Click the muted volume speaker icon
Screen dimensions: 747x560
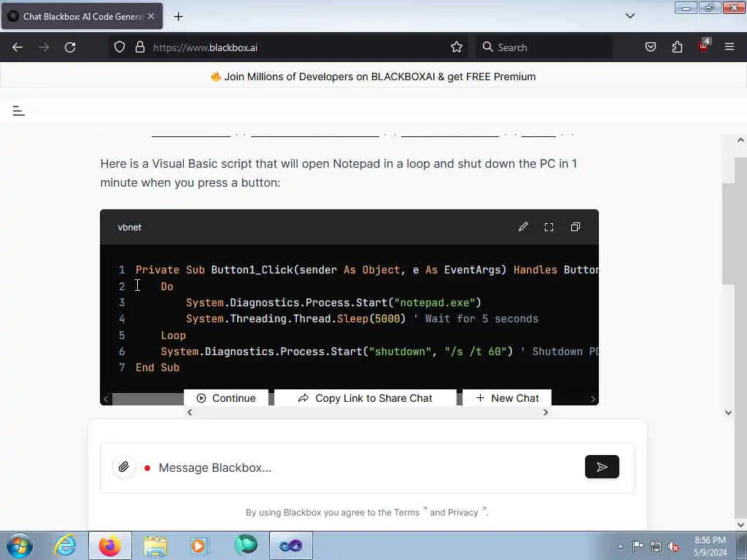673,546
